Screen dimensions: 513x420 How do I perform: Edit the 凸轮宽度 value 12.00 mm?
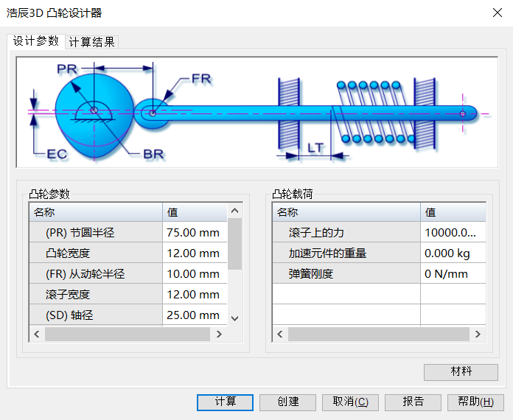(195, 253)
